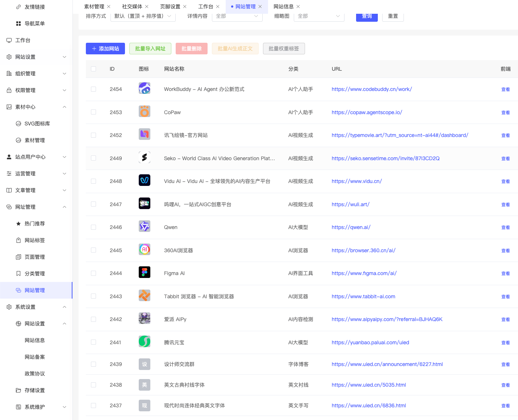Viewport: 518px width, 420px height.
Task: Close the 网站信息 tab
Action: 298,7
